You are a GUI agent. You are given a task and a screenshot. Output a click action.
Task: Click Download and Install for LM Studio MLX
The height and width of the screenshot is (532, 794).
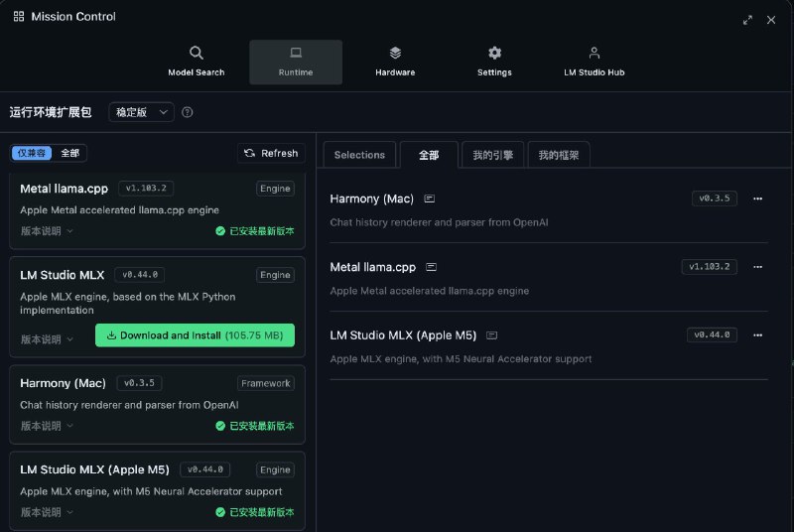[x=195, y=335]
